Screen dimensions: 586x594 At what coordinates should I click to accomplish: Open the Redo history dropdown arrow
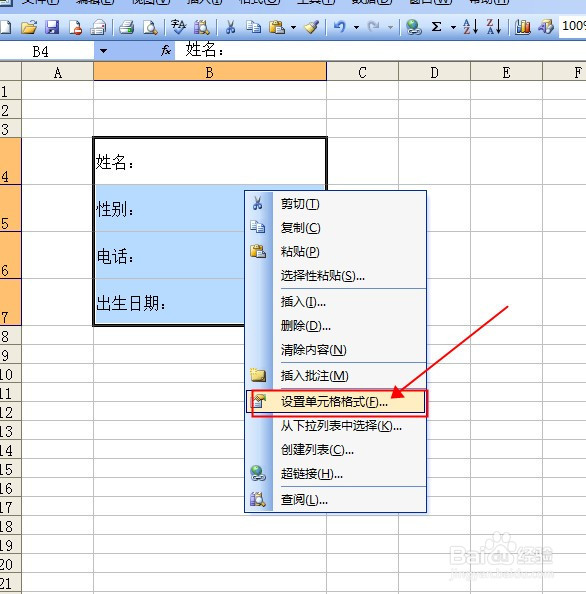(390, 27)
